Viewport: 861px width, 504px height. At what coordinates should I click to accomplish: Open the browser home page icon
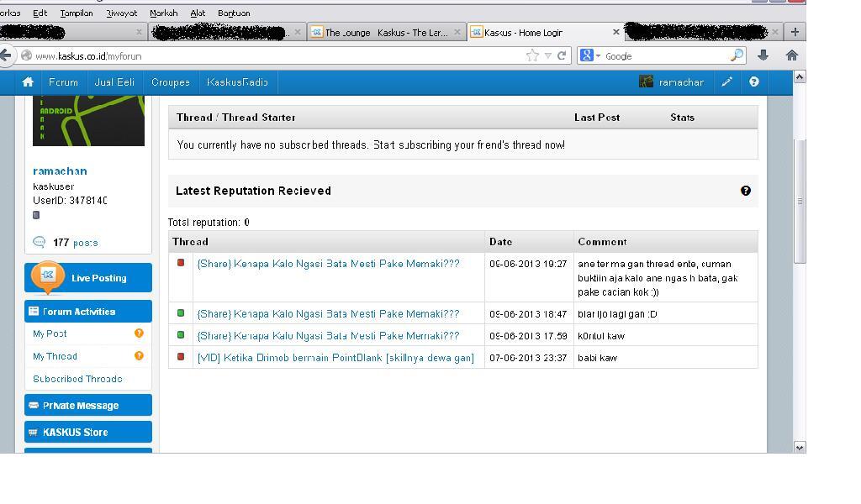click(792, 55)
